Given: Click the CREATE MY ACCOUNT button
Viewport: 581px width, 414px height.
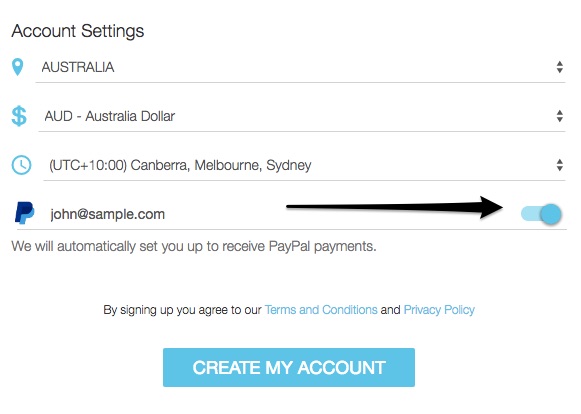Looking at the screenshot, I should pos(289,367).
